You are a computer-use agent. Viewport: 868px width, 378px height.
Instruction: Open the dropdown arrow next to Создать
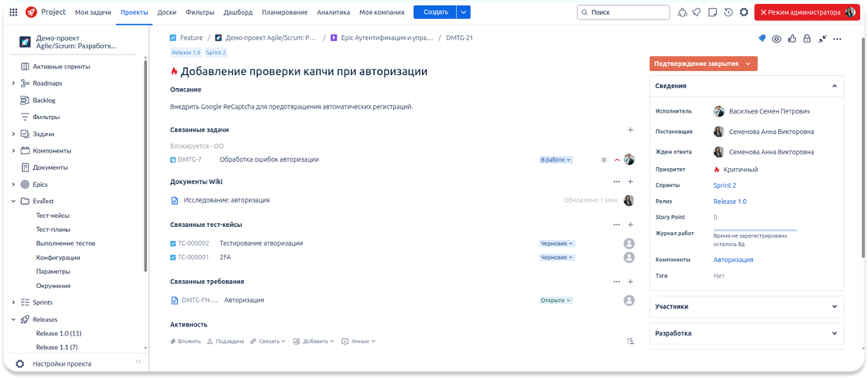(464, 11)
